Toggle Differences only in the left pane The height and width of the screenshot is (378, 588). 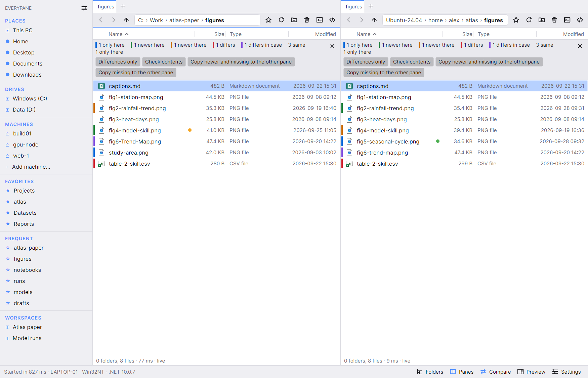coord(118,62)
